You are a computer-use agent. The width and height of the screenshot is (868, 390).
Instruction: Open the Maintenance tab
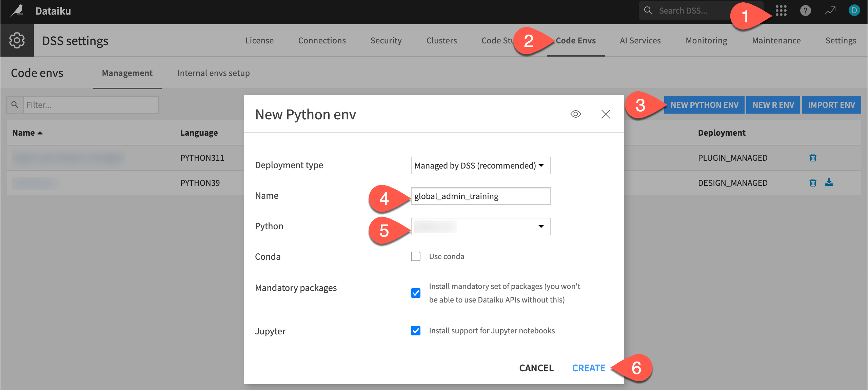click(x=776, y=40)
